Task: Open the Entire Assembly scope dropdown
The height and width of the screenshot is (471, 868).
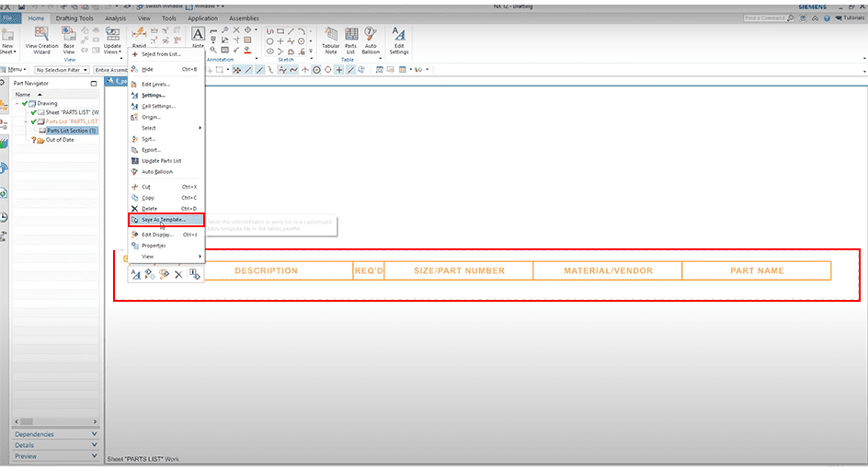Action: coord(110,70)
